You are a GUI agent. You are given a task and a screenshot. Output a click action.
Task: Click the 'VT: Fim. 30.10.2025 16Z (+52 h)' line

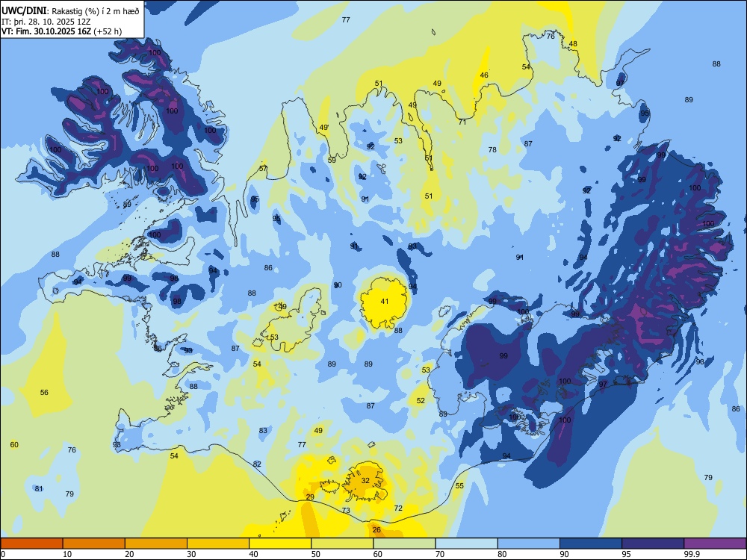tap(61, 31)
